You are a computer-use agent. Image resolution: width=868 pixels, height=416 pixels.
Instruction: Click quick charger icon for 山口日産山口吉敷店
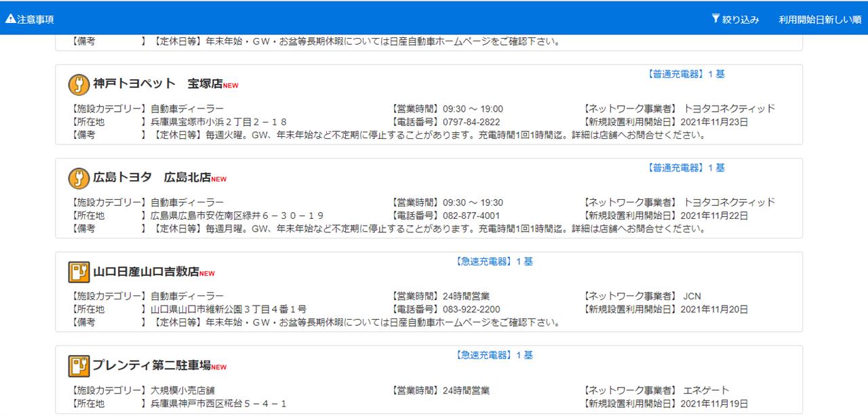coord(79,272)
